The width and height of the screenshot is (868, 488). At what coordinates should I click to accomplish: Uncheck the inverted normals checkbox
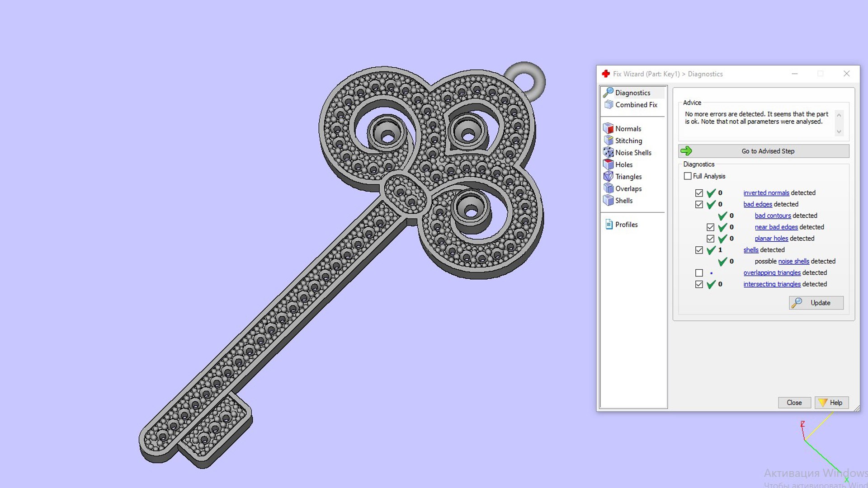tap(699, 193)
